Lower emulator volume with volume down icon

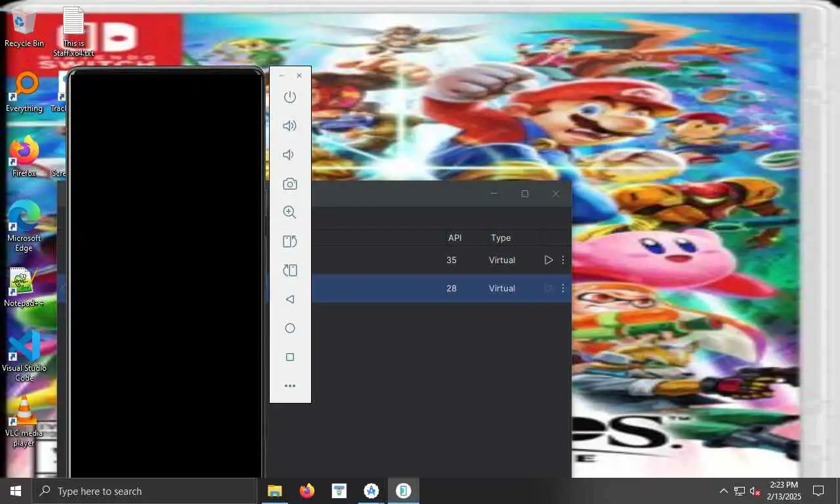pyautogui.click(x=288, y=155)
